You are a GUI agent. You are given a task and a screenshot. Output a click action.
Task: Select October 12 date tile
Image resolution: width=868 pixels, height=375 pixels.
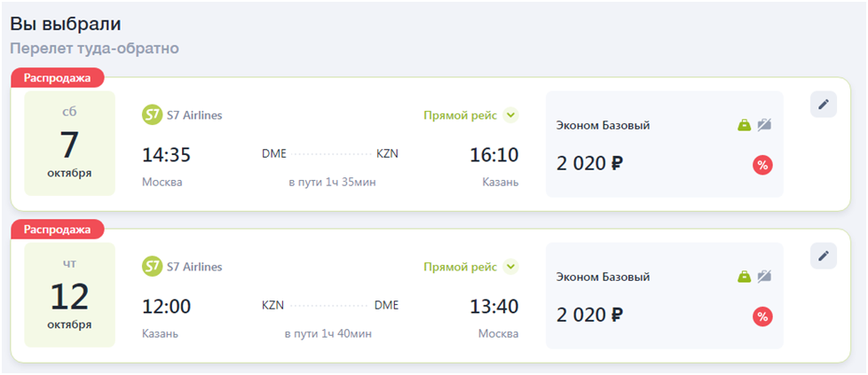click(69, 294)
